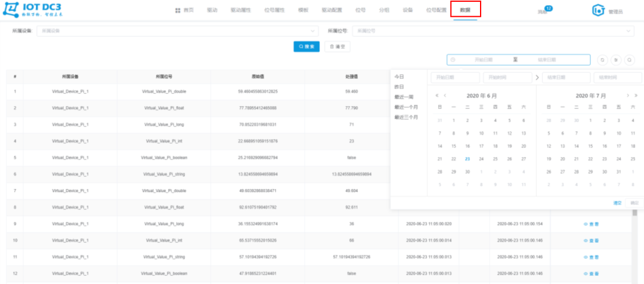Click the 开始时间 input in popup

(x=507, y=78)
